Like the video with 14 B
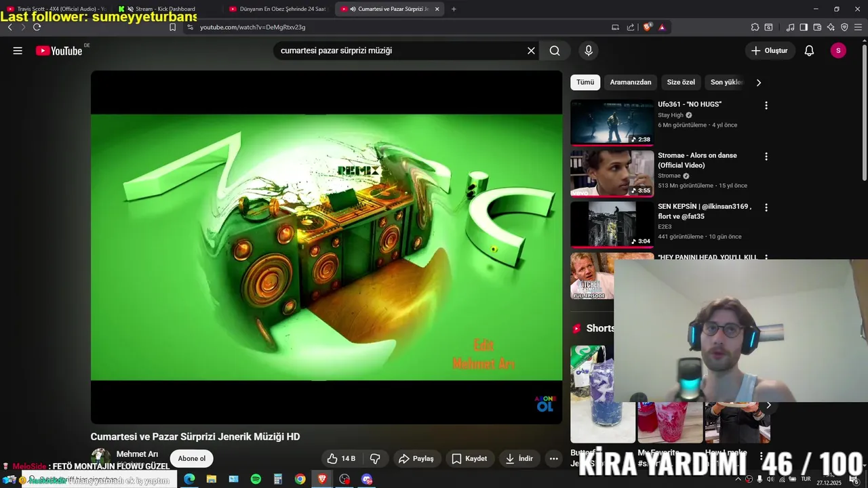868x488 pixels. click(341, 459)
